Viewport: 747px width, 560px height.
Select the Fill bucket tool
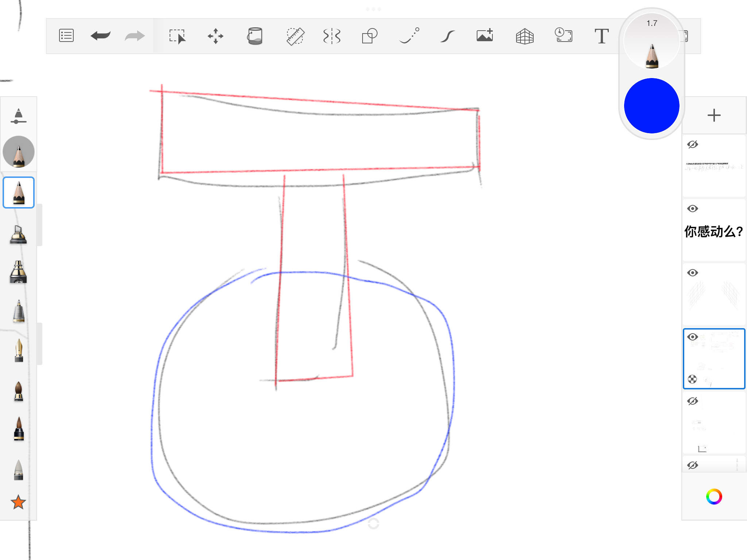(x=255, y=36)
